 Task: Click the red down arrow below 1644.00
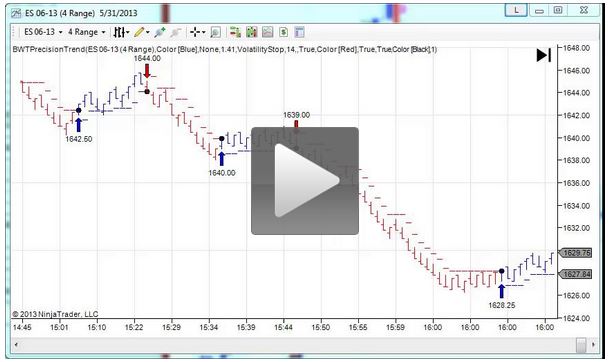pyautogui.click(x=147, y=71)
